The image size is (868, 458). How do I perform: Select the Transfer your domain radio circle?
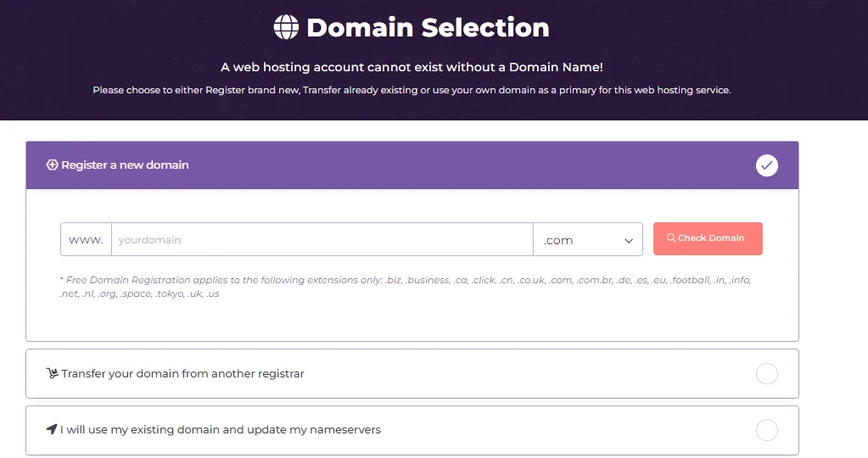[x=766, y=374]
